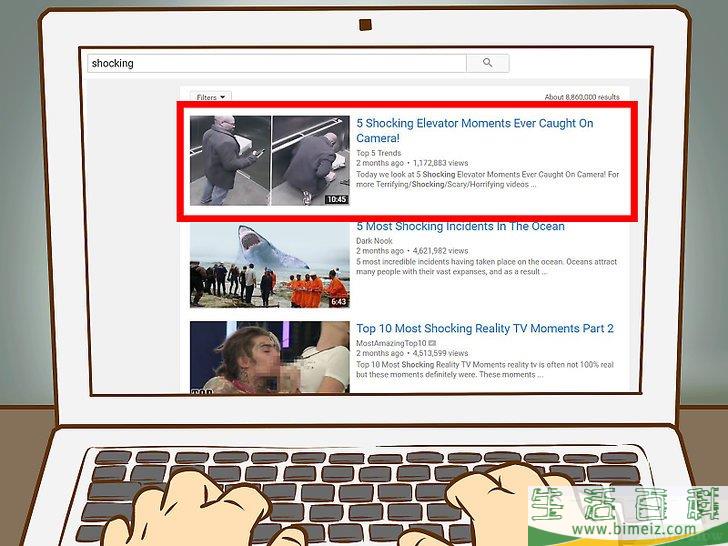This screenshot has width=728, height=546.
Task: Click the magnifier search button
Action: point(488,63)
